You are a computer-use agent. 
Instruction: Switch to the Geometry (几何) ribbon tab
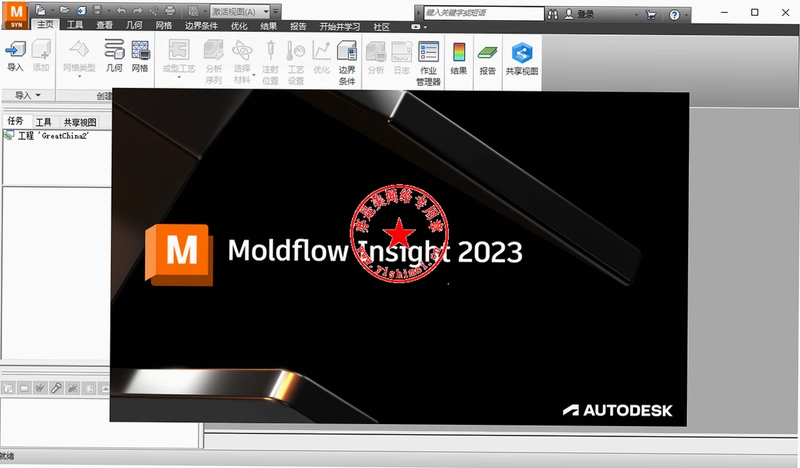[134, 24]
